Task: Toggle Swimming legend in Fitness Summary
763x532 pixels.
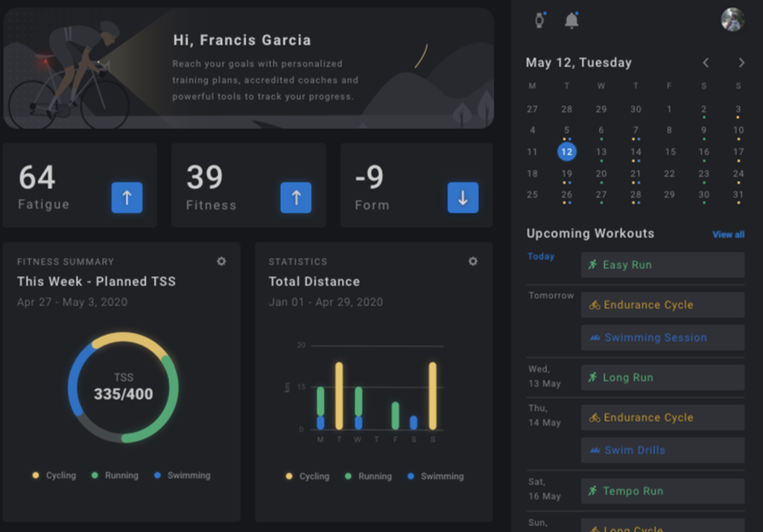Action: click(182, 475)
